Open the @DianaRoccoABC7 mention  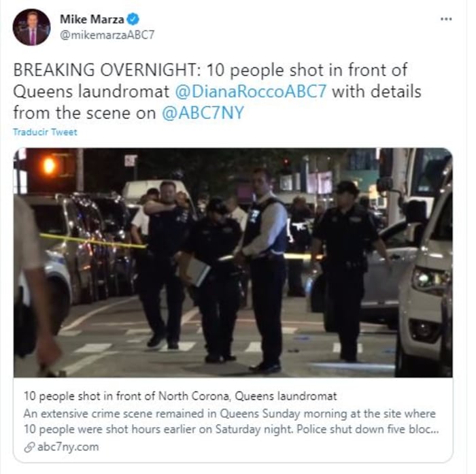pyautogui.click(x=251, y=91)
